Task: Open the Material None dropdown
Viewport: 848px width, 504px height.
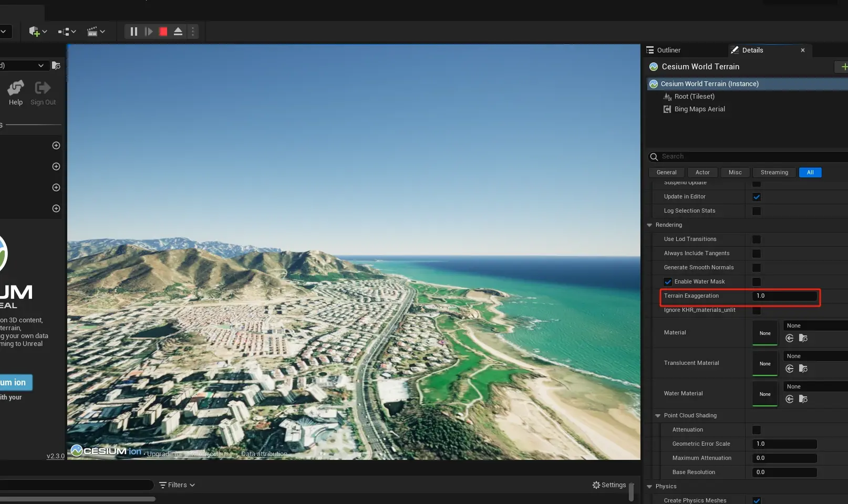Action: tap(815, 325)
